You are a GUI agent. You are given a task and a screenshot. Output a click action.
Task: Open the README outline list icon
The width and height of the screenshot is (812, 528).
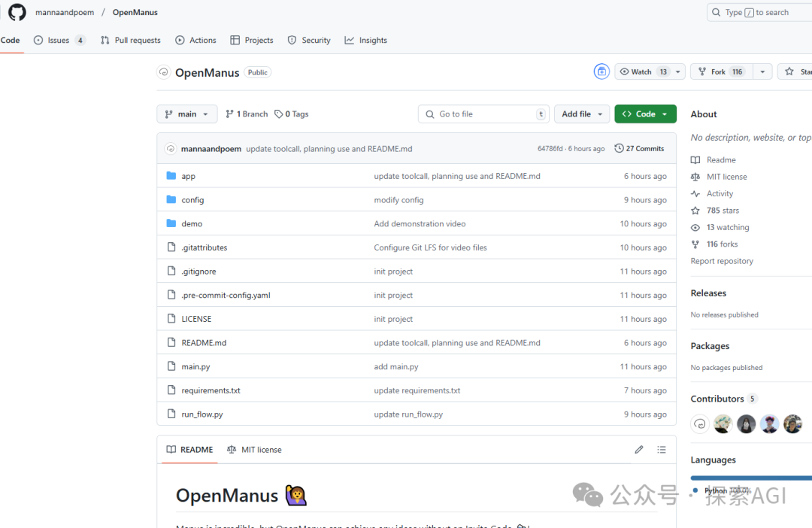point(662,450)
